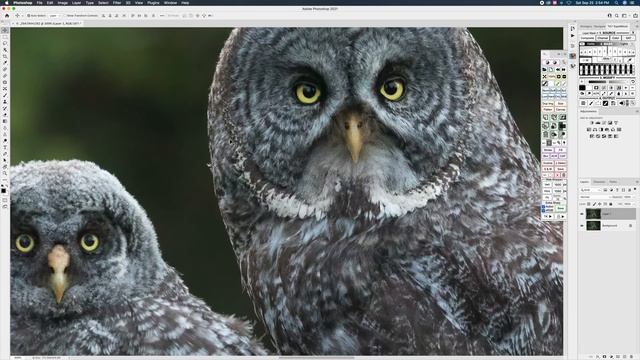Click the Canvas button in the floating panel
The height and width of the screenshot is (360, 640).
(560, 110)
